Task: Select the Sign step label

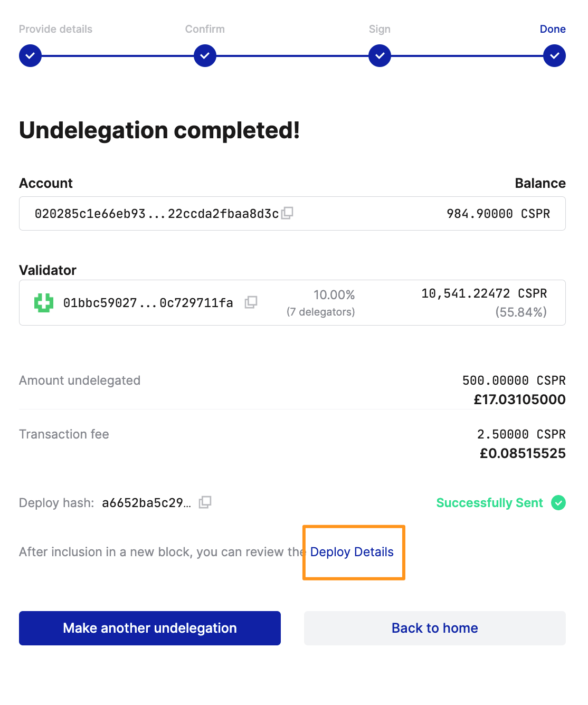Action: pos(380,29)
